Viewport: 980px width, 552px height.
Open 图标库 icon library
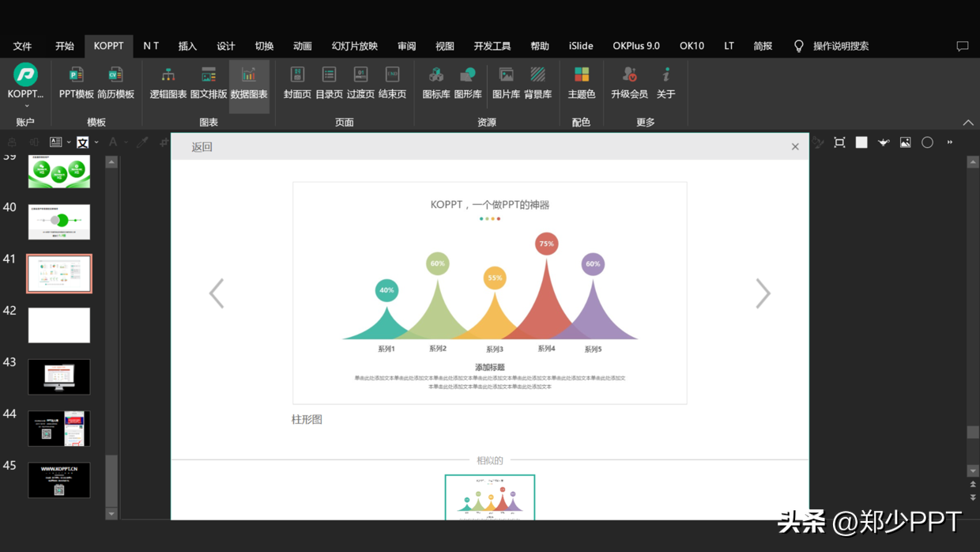tap(436, 82)
